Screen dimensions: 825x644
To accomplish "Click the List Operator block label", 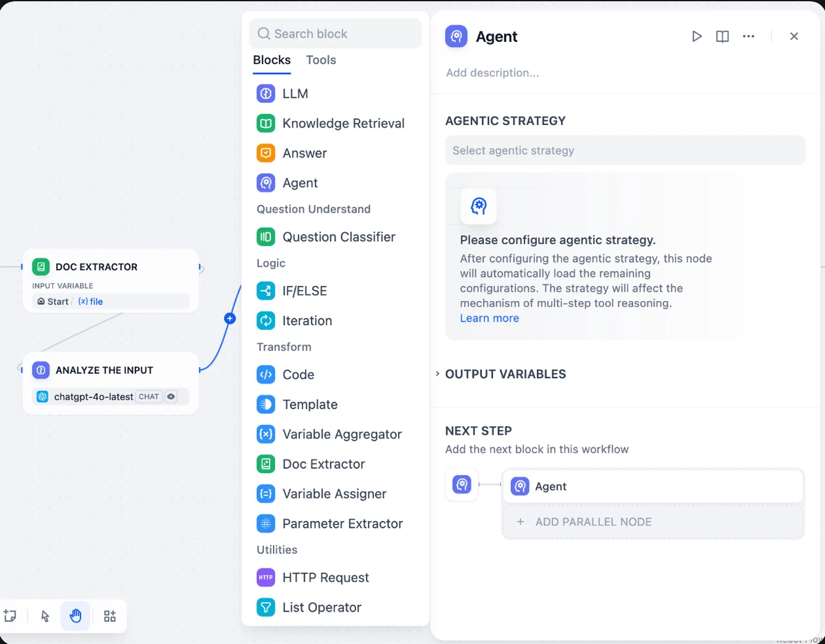I will (322, 607).
